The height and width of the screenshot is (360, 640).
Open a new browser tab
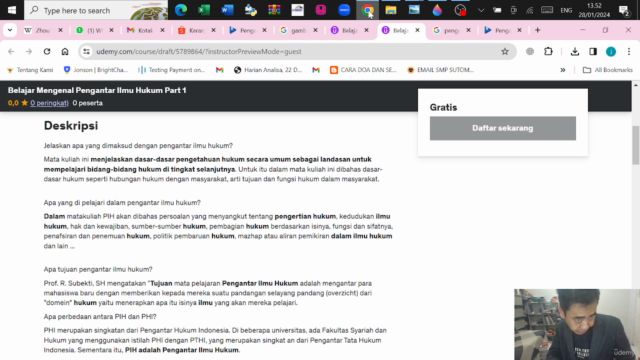[x=538, y=30]
